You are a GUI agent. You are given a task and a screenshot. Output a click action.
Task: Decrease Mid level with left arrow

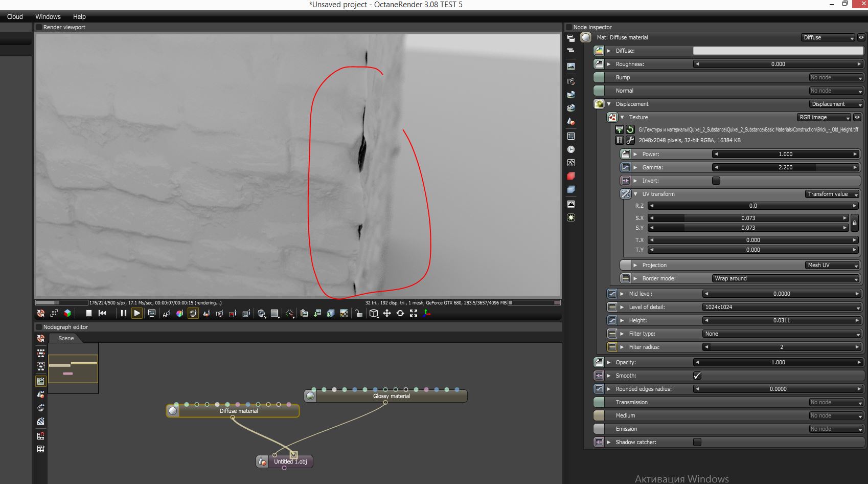pyautogui.click(x=706, y=294)
